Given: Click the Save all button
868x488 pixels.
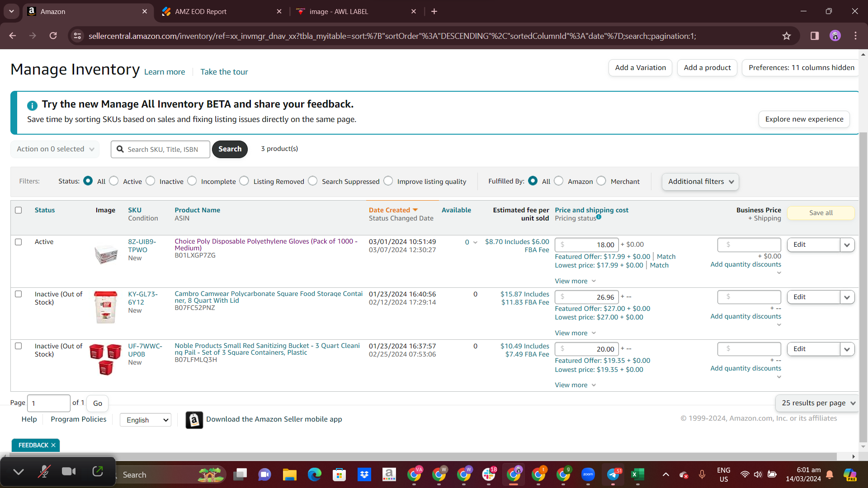Looking at the screenshot, I should [821, 213].
